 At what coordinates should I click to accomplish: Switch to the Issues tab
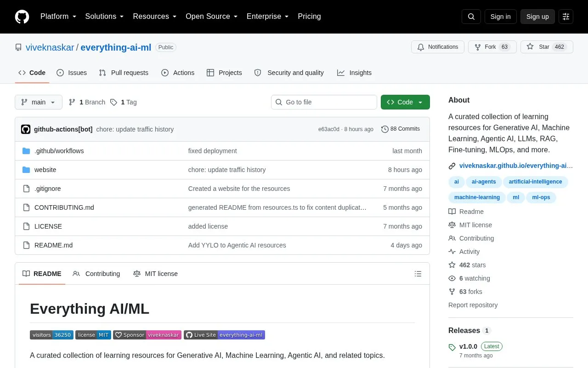pyautogui.click(x=72, y=73)
